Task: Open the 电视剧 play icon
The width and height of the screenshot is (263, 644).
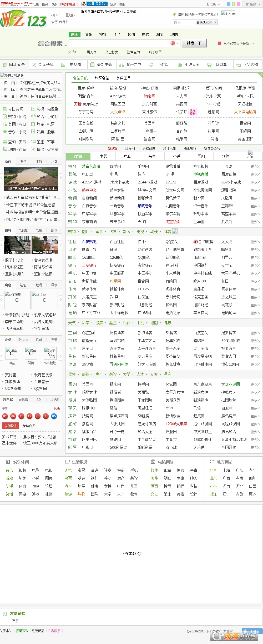Action: (x=63, y=65)
